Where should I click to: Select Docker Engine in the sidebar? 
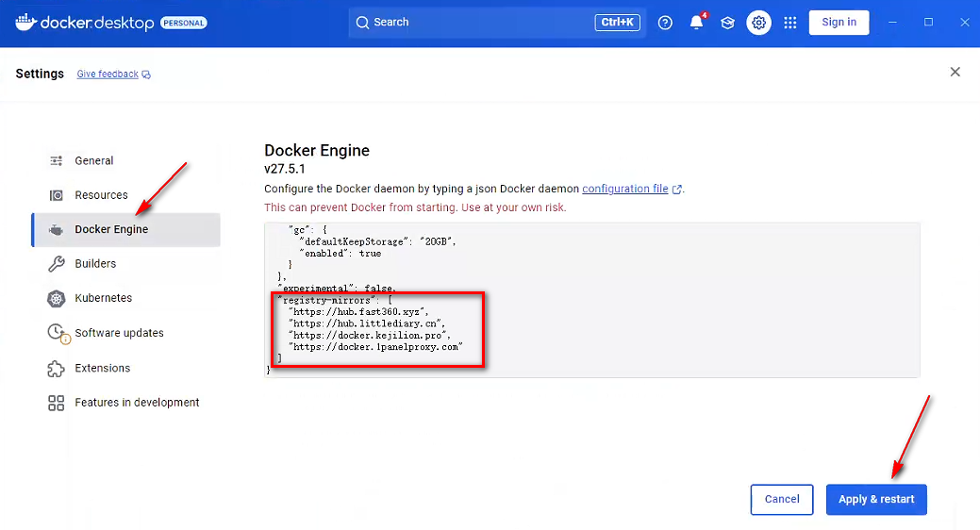(125, 229)
